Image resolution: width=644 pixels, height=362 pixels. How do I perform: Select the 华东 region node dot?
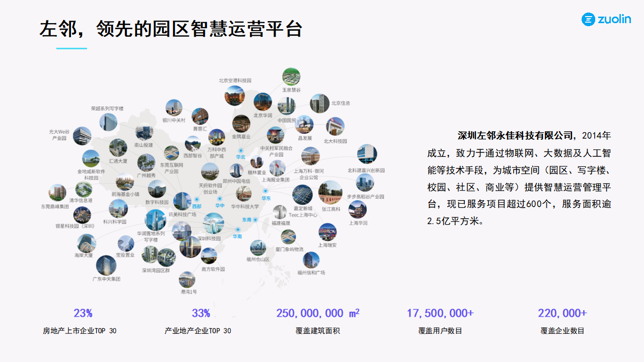click(x=265, y=191)
